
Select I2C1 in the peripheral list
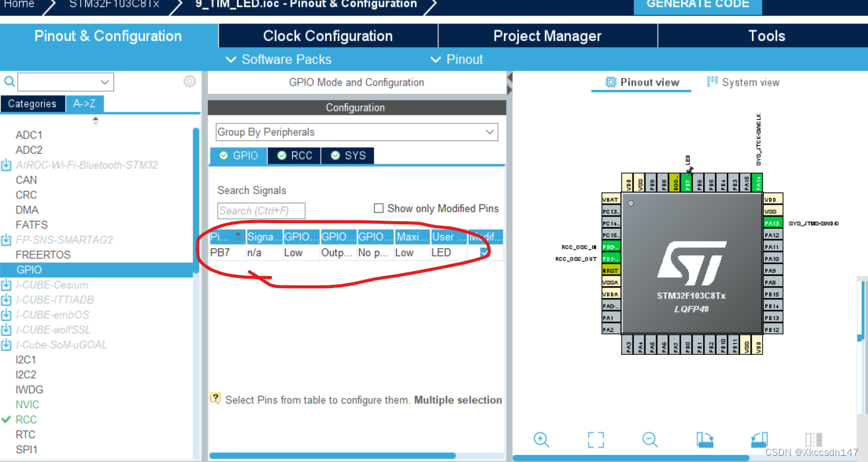(x=26, y=360)
